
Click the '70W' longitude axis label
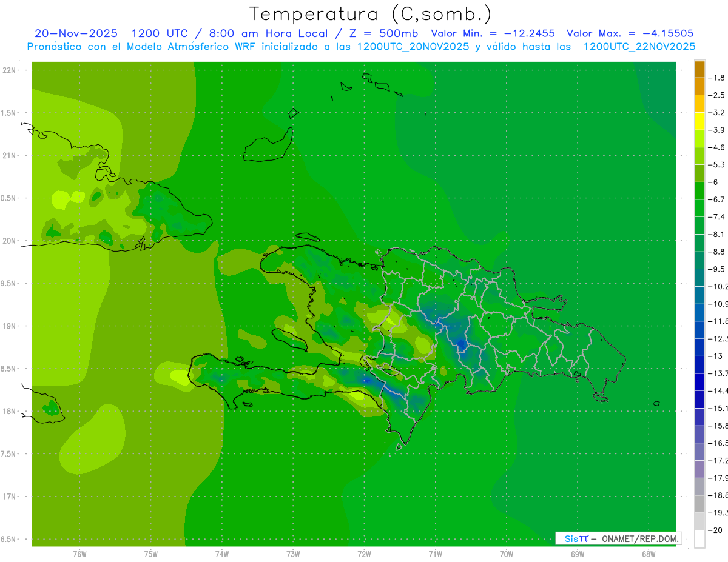(x=507, y=554)
